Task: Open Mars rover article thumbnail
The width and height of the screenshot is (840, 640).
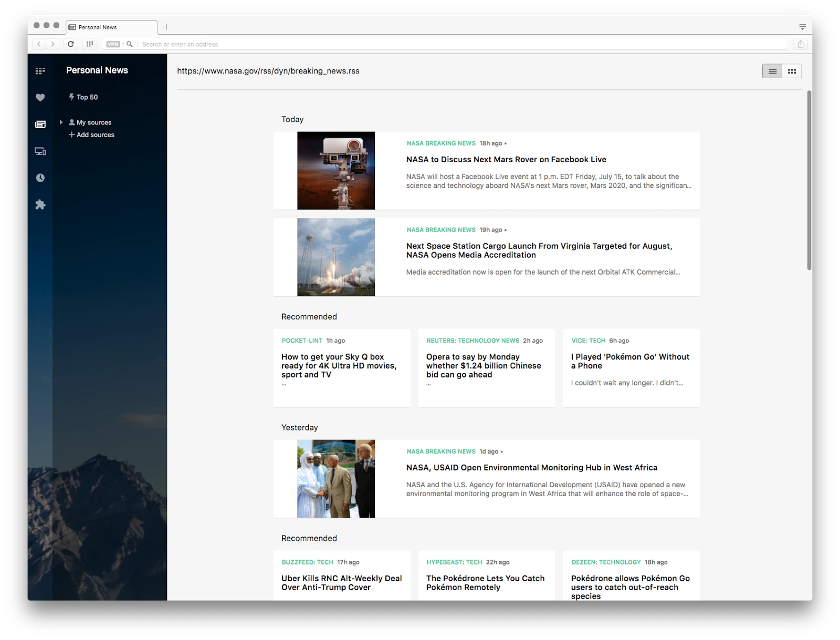Action: pos(336,171)
